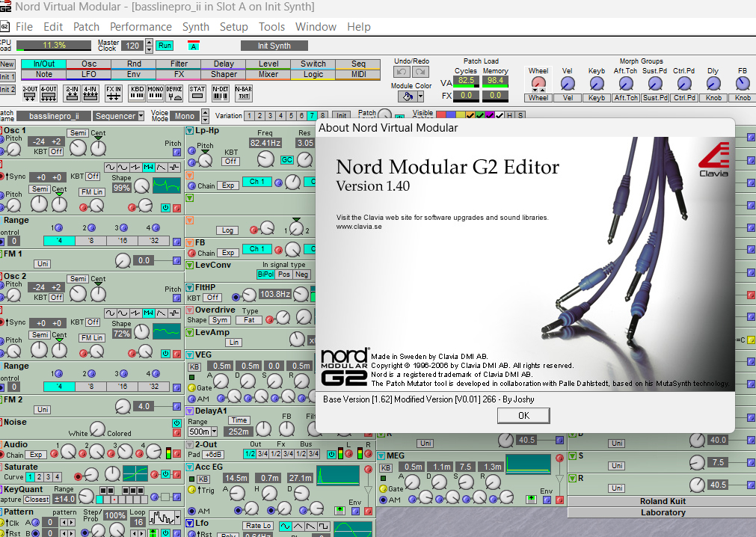Viewport: 756px width, 537px height.
Task: Toggle the S cable visibility button
Action: [x=520, y=115]
